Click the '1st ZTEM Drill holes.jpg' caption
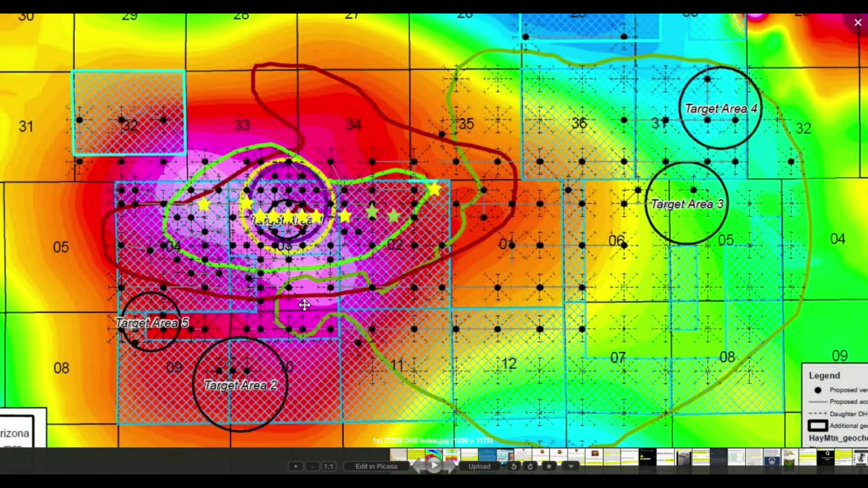868x488 pixels. click(434, 441)
